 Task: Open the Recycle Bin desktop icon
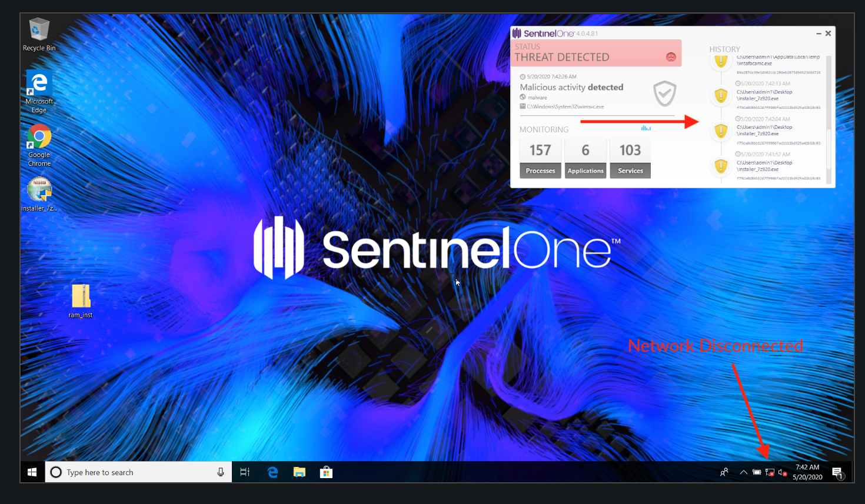[39, 34]
